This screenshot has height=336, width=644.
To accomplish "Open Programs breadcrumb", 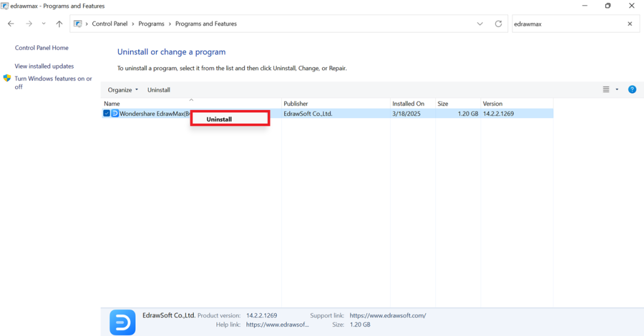I will [151, 24].
